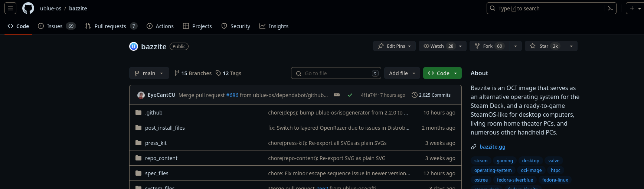Click the green commit status checkmark
Viewport: 644px width, 189px height.
[350, 95]
